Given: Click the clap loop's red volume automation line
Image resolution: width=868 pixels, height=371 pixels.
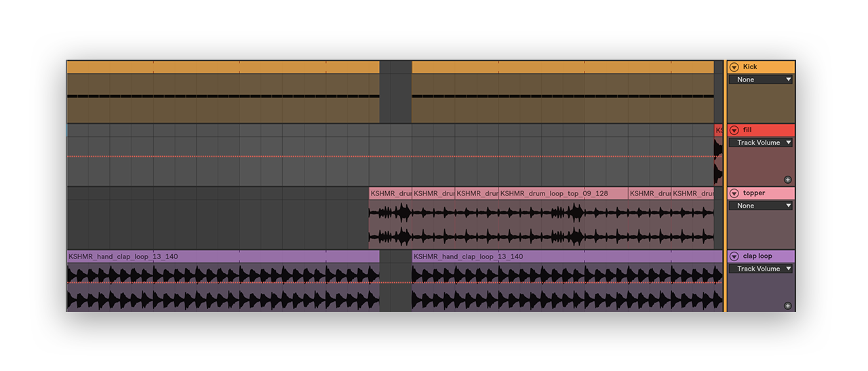Looking at the screenshot, I should pyautogui.click(x=395, y=282).
